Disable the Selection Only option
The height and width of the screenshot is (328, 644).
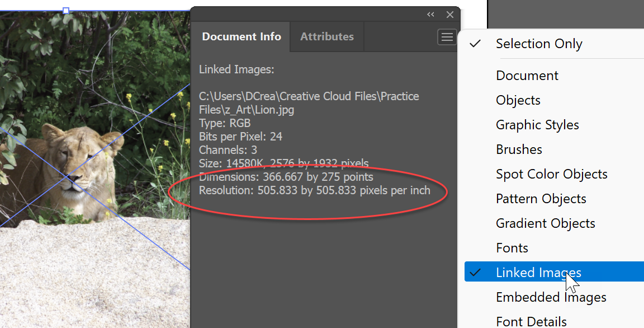538,43
